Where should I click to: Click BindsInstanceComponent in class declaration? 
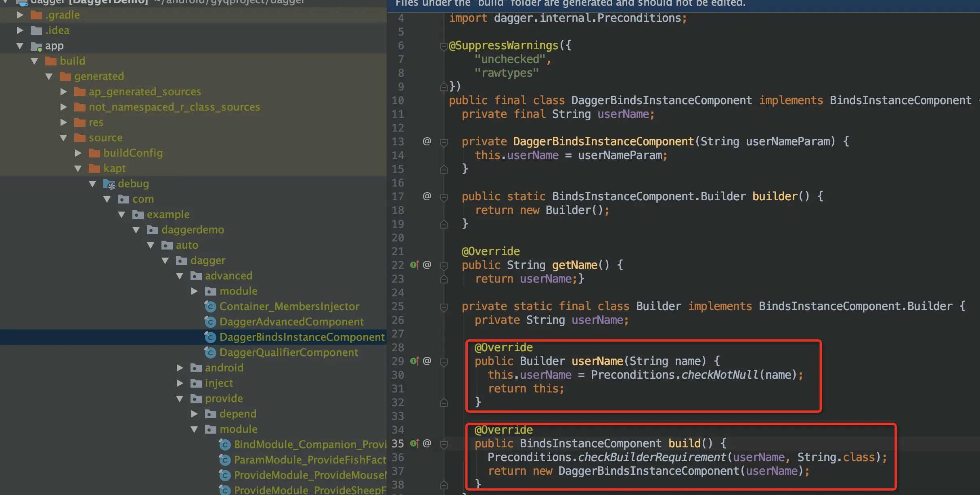(900, 100)
